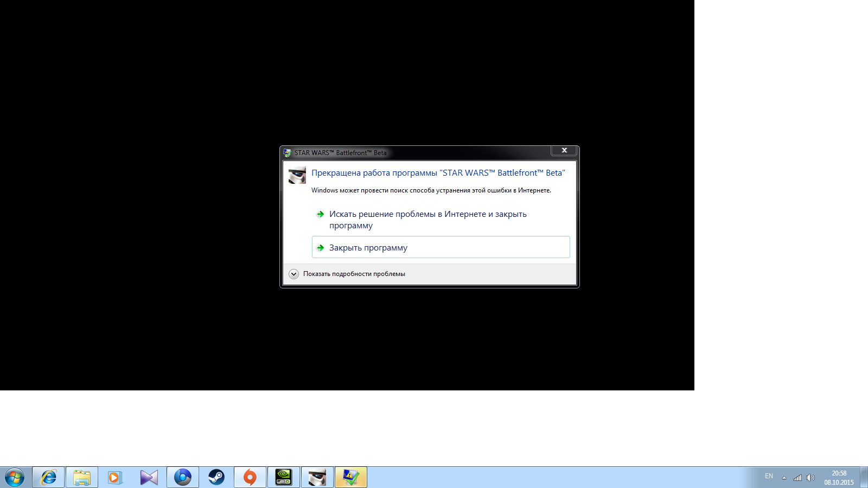Close the STAR WARS Battlefront Beta dialog
This screenshot has height=488, width=868.
564,150
